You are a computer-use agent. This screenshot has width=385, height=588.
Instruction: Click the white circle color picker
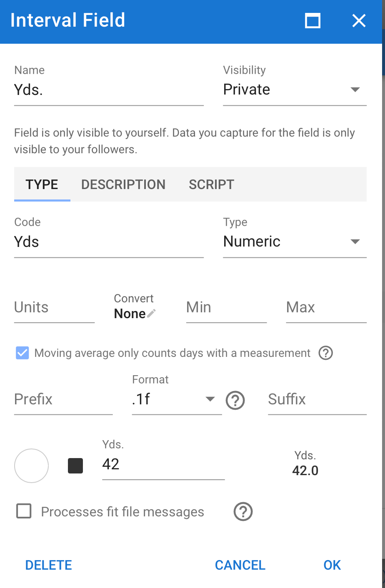[x=31, y=466]
